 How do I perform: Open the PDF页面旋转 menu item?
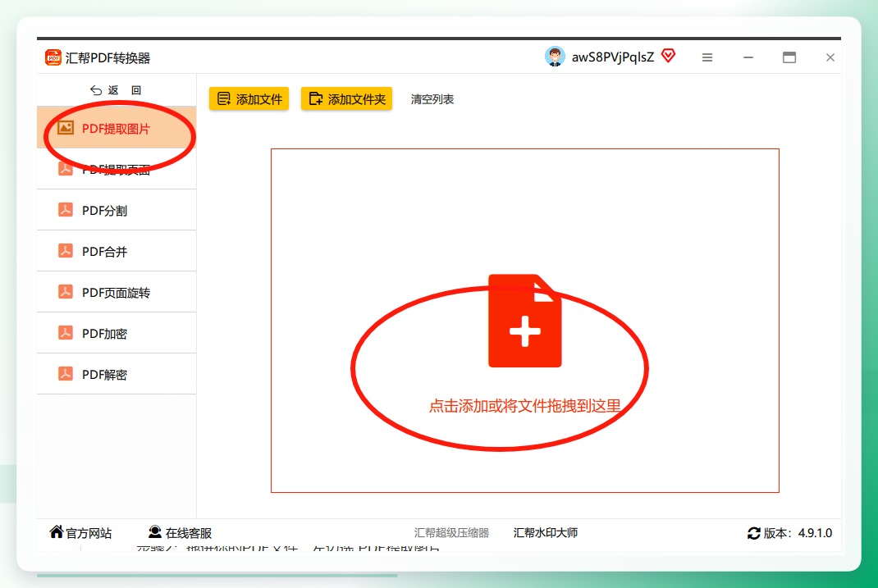click(117, 291)
